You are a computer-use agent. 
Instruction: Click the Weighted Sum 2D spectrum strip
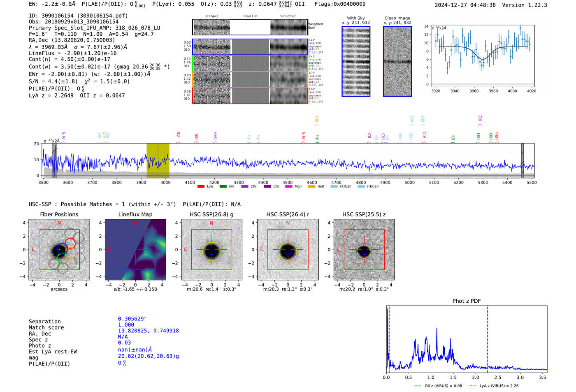(x=250, y=27)
